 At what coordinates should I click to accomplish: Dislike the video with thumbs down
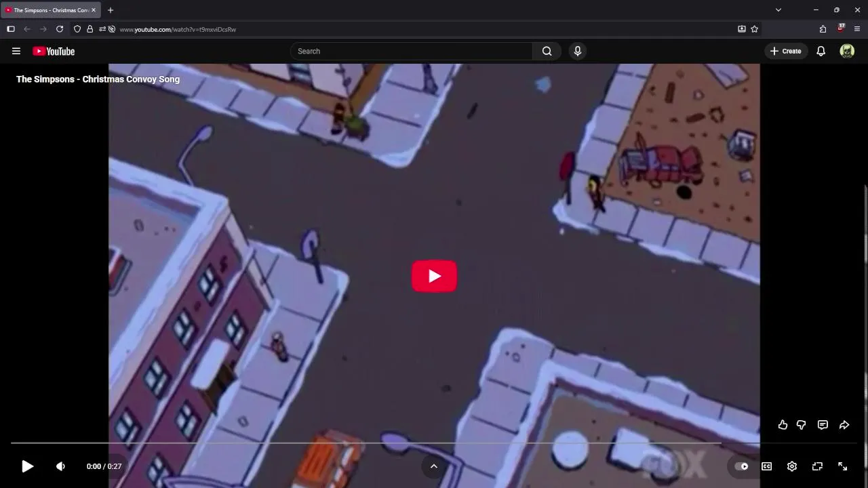[802, 425]
